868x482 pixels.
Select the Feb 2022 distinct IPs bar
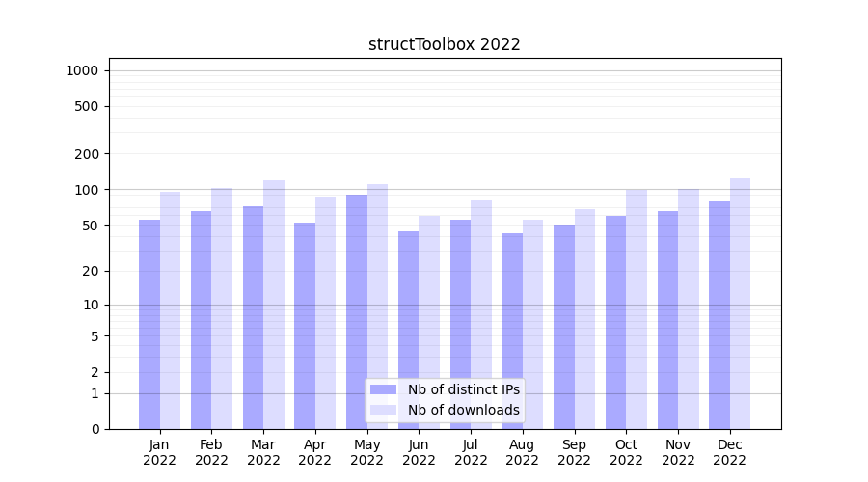202,320
